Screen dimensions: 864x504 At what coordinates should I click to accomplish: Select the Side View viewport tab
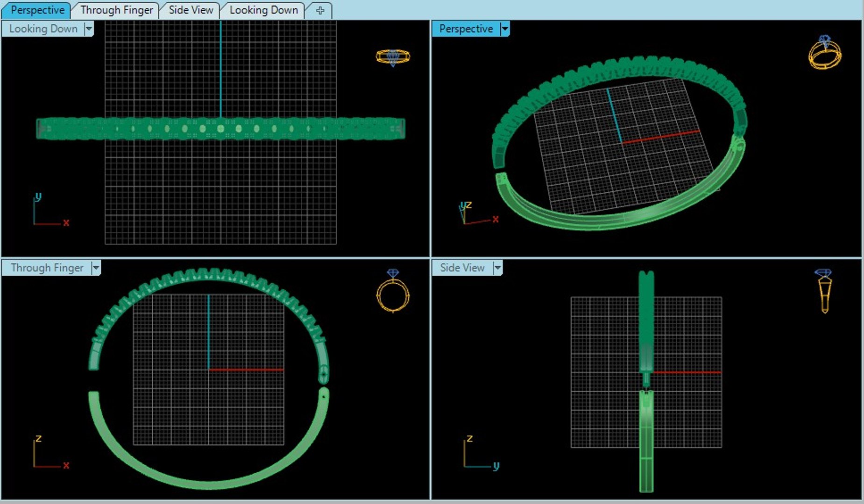pyautogui.click(x=191, y=10)
